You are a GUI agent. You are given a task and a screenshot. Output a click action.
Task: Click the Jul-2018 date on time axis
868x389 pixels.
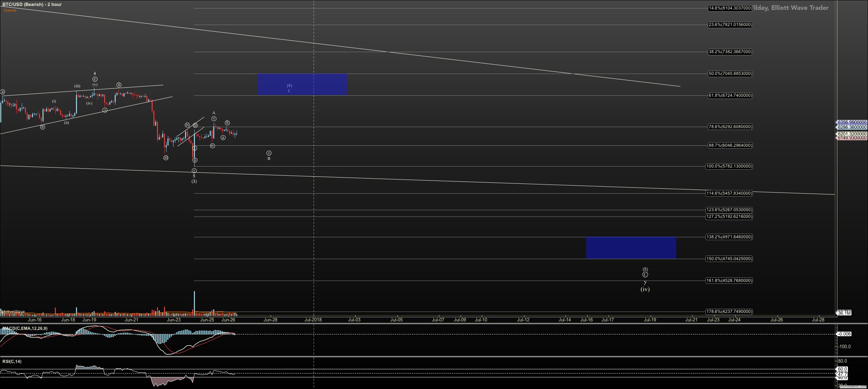[x=313, y=320]
